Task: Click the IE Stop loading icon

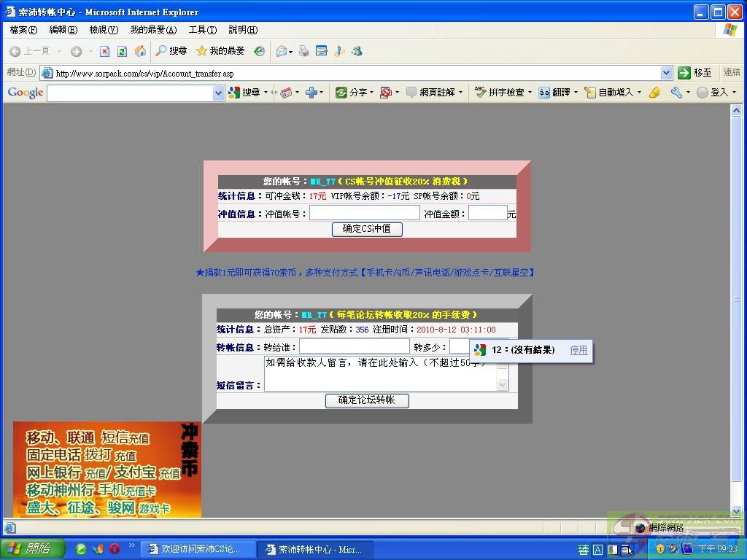Action: point(104,51)
